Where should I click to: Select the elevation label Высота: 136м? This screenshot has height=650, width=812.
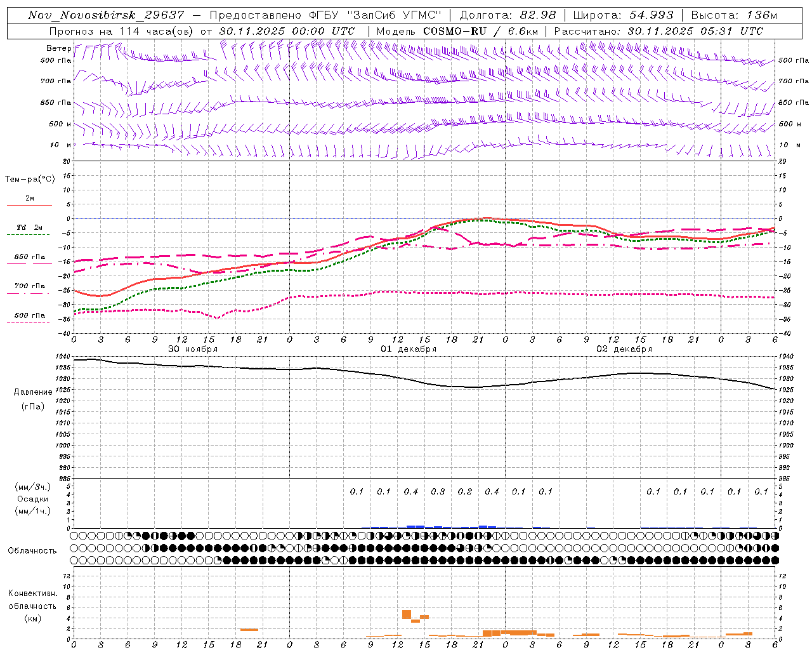[x=734, y=15]
